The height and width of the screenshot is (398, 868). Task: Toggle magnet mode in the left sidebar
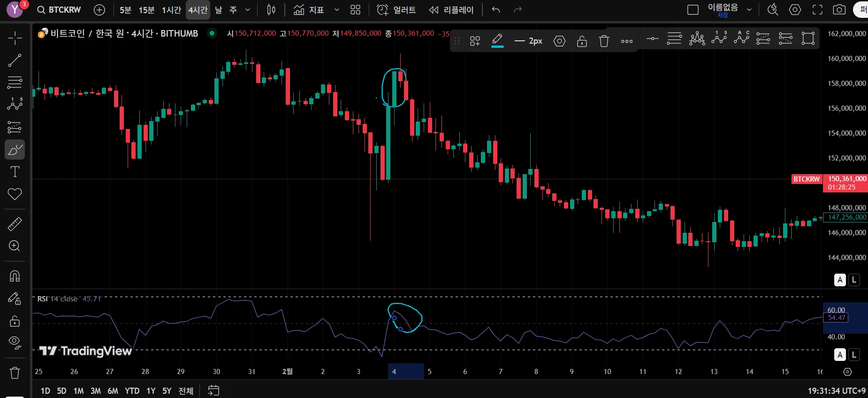point(15,276)
